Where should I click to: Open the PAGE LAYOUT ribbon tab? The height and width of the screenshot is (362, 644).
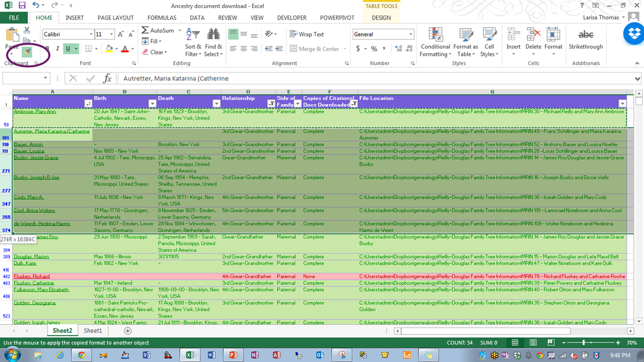(x=116, y=18)
